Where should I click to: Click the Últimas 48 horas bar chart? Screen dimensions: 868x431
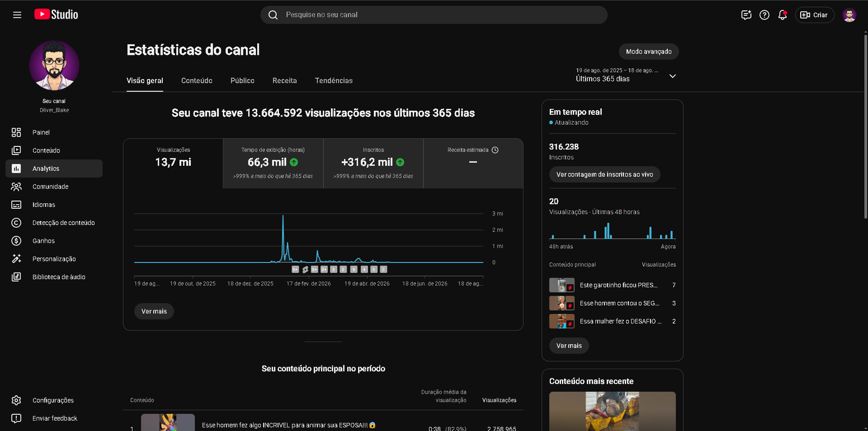(612, 231)
